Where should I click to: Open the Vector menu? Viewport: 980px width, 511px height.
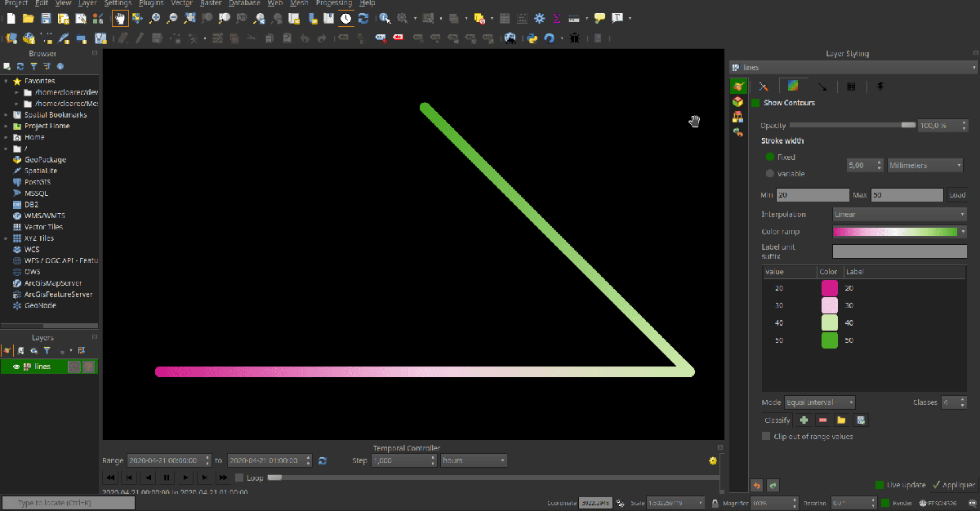point(181,3)
